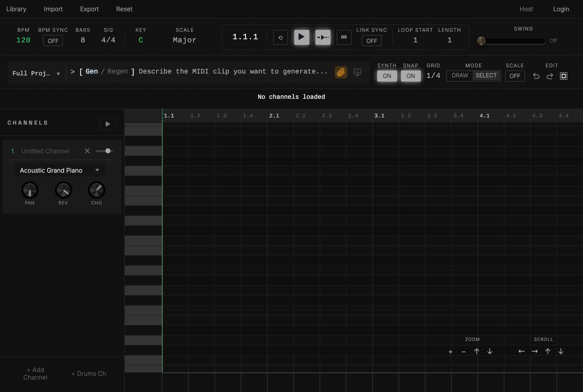Click the BPM value 120
583x392 pixels.
(x=23, y=40)
